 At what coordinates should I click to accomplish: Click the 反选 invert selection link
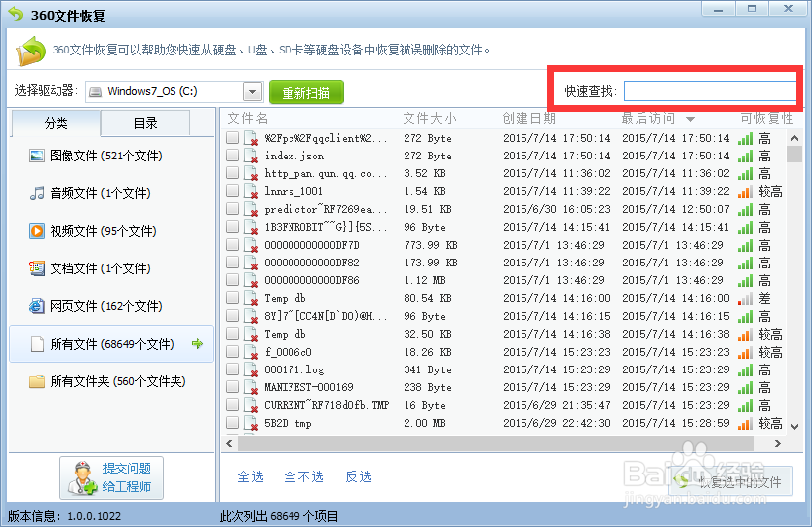coord(358,476)
